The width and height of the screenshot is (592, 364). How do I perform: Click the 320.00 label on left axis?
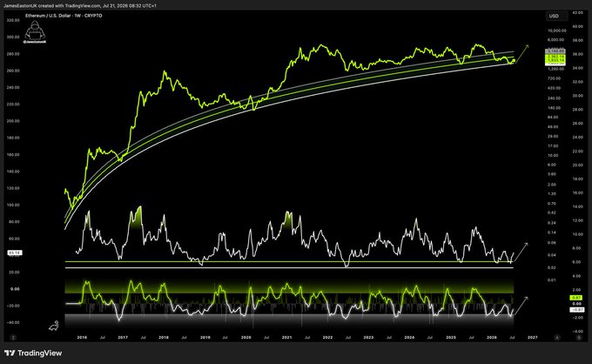(x=13, y=20)
